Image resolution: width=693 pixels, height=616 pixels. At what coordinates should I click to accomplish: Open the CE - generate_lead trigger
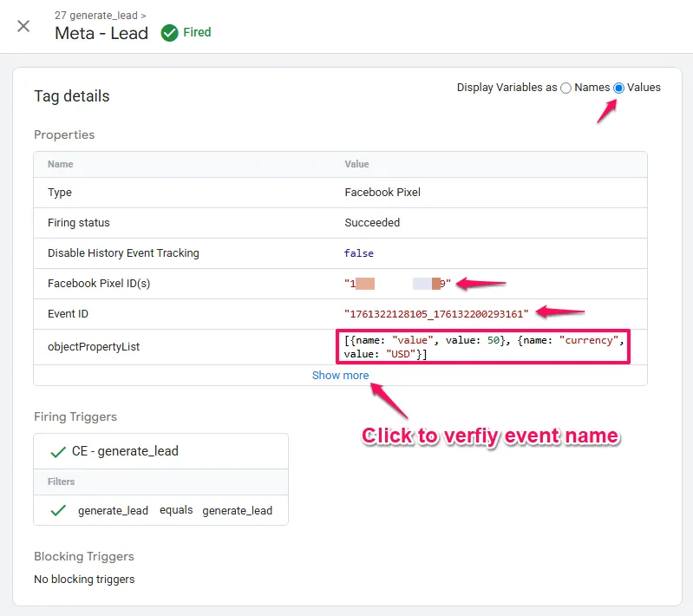tap(125, 451)
